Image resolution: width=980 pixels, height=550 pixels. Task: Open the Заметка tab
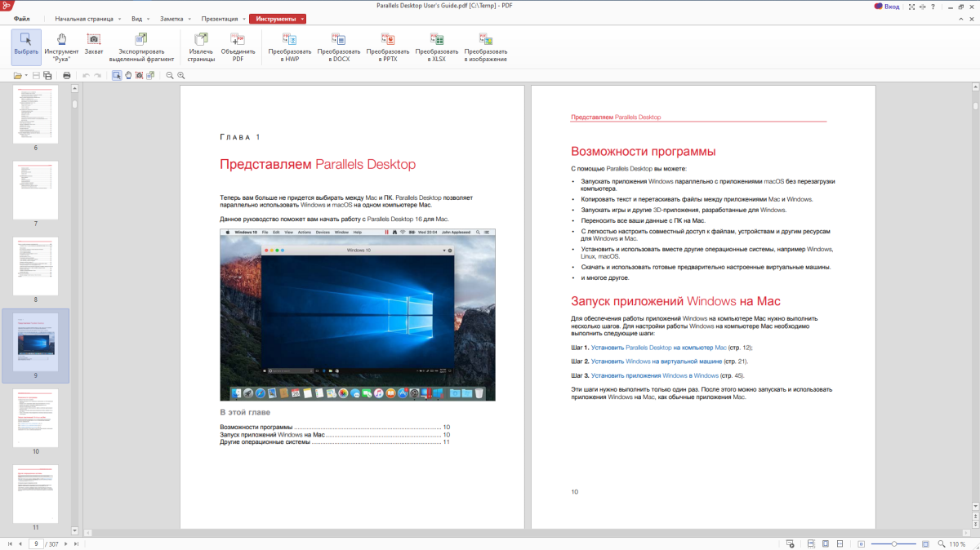[171, 18]
